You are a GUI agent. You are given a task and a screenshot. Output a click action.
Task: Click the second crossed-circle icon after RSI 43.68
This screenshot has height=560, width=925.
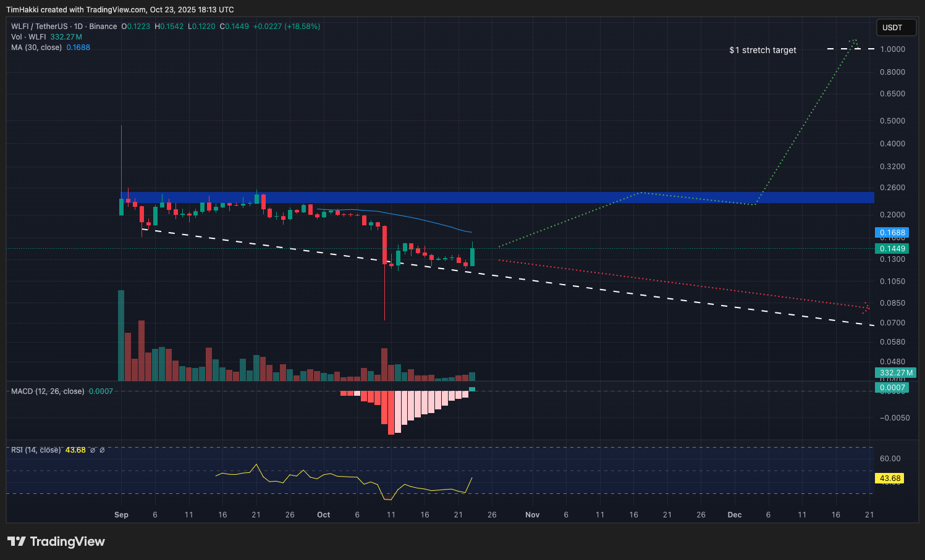click(x=103, y=450)
